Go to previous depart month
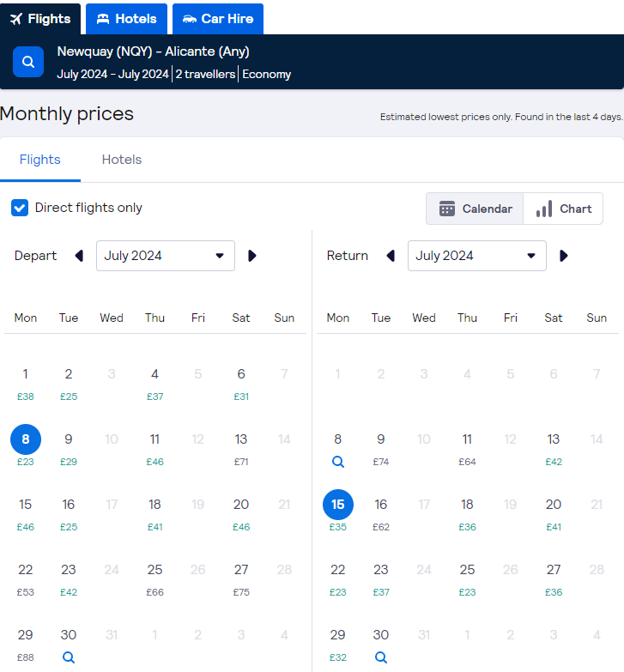Viewport: 624px width, 672px height. 79,256
